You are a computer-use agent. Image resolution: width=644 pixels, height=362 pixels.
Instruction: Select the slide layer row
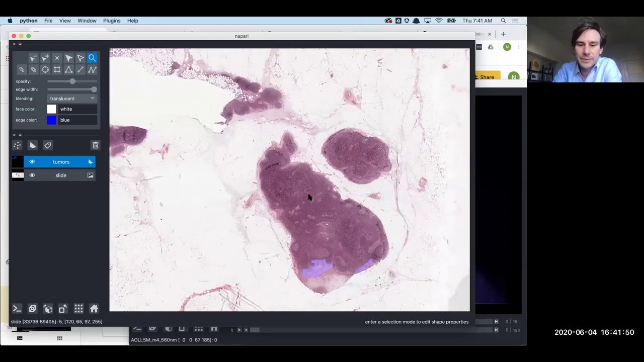[59, 175]
